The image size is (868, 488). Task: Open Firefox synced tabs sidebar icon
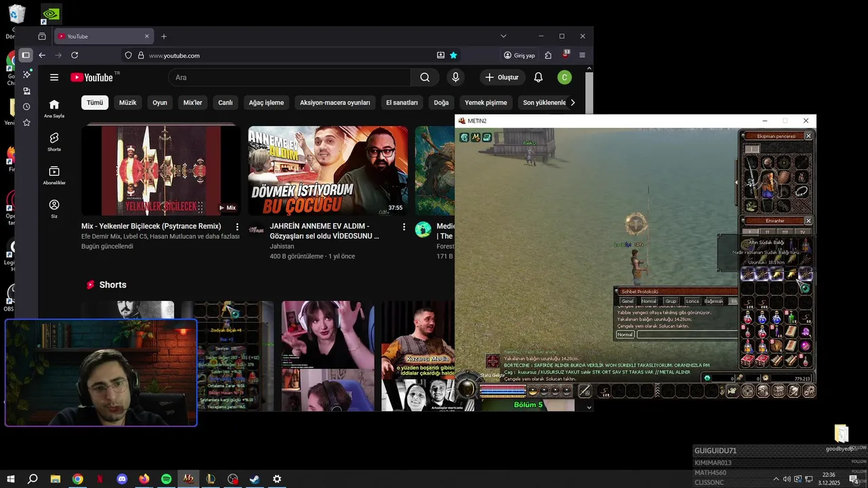pos(26,90)
